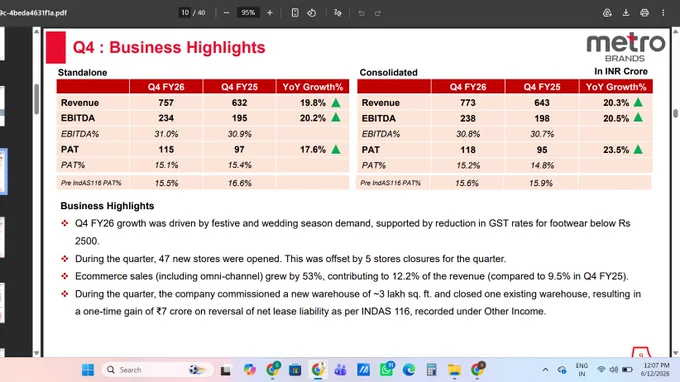
Task: Download the PDF file
Action: 626,13
